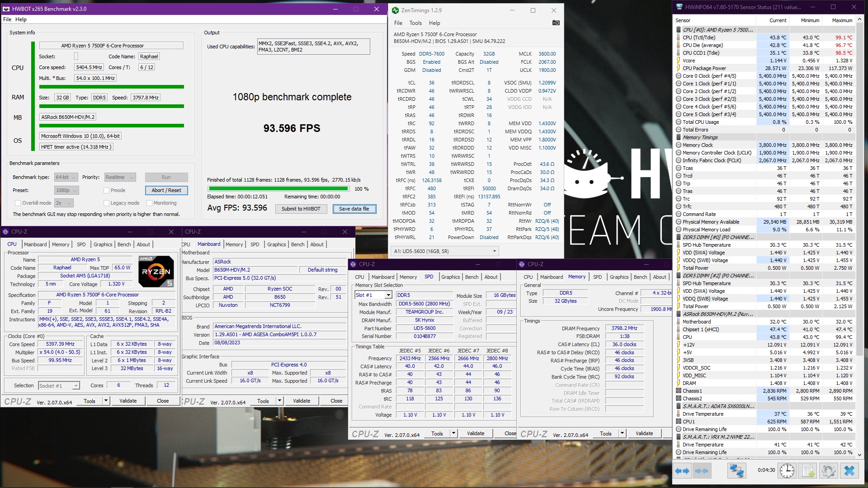Image resolution: width=868 pixels, height=488 pixels.
Task: Open HWiNFO sensor settings gear icon
Action: coord(829,471)
